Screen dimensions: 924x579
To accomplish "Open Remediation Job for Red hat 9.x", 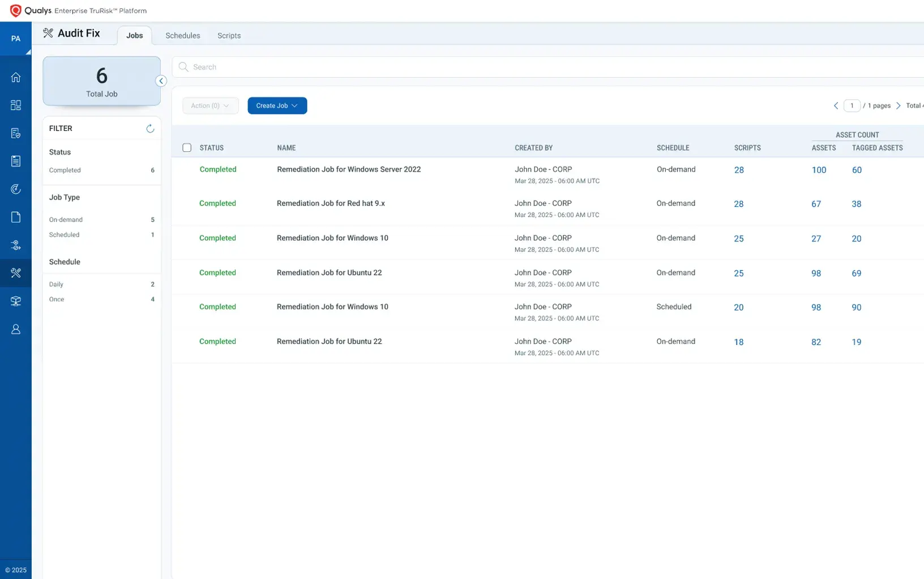I will point(331,203).
